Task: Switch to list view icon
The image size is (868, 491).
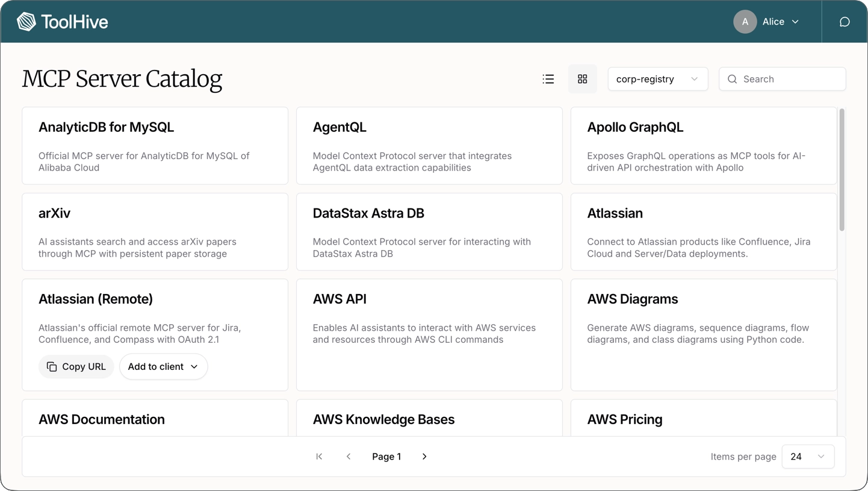Action: click(x=548, y=79)
